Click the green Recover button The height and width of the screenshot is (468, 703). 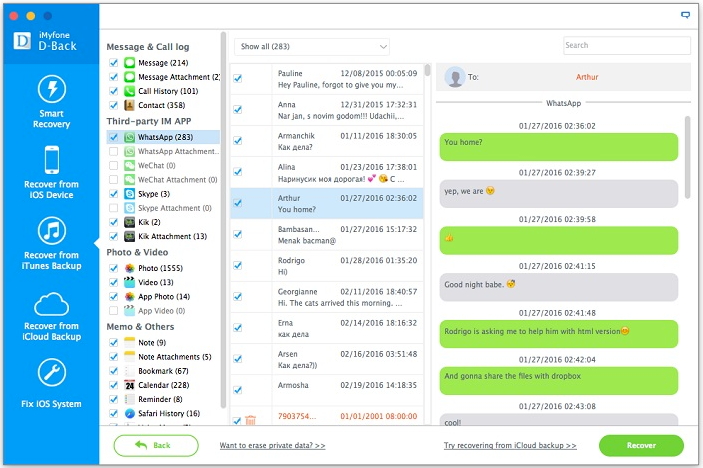pyautogui.click(x=641, y=445)
